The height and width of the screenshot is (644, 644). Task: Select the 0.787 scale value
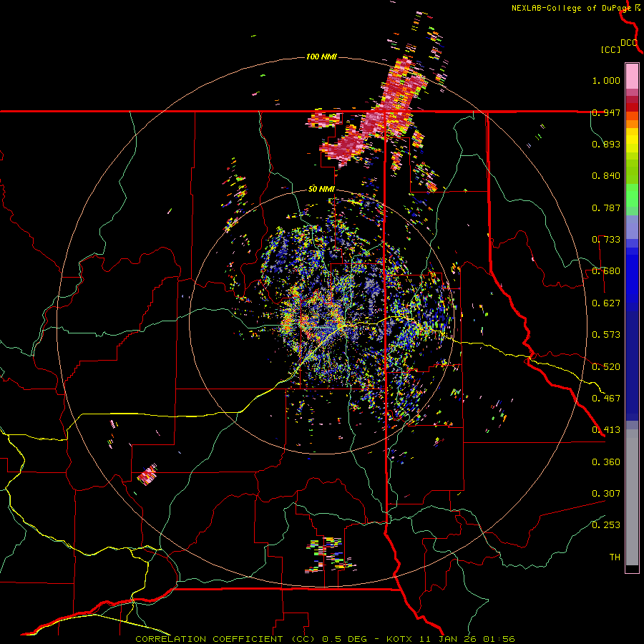pyautogui.click(x=606, y=208)
